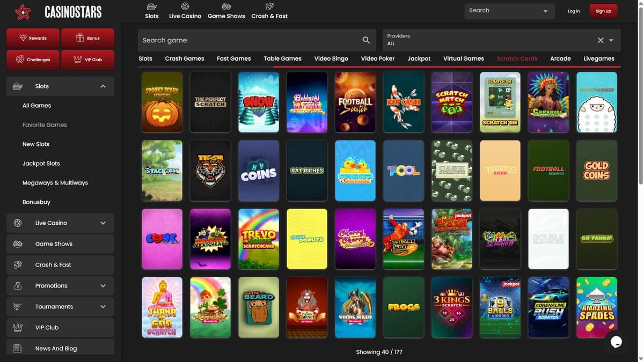Open the Amazing Spades game

(597, 307)
